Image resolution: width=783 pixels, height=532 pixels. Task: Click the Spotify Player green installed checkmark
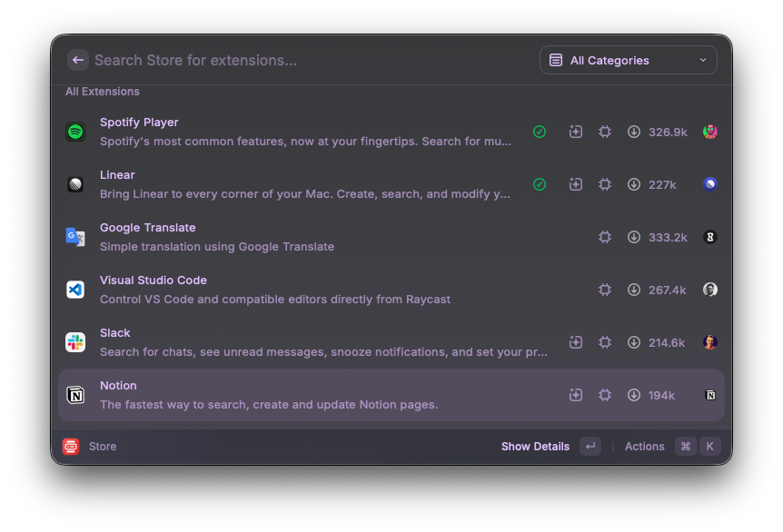tap(540, 132)
